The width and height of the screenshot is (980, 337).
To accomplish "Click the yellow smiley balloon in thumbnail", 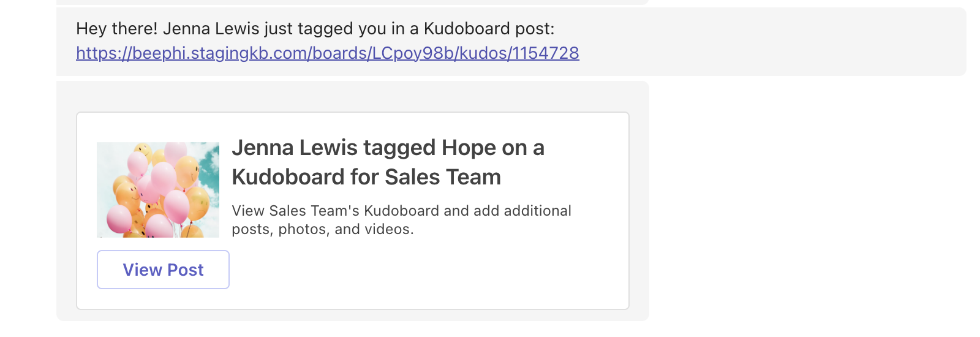I will pos(189,173).
